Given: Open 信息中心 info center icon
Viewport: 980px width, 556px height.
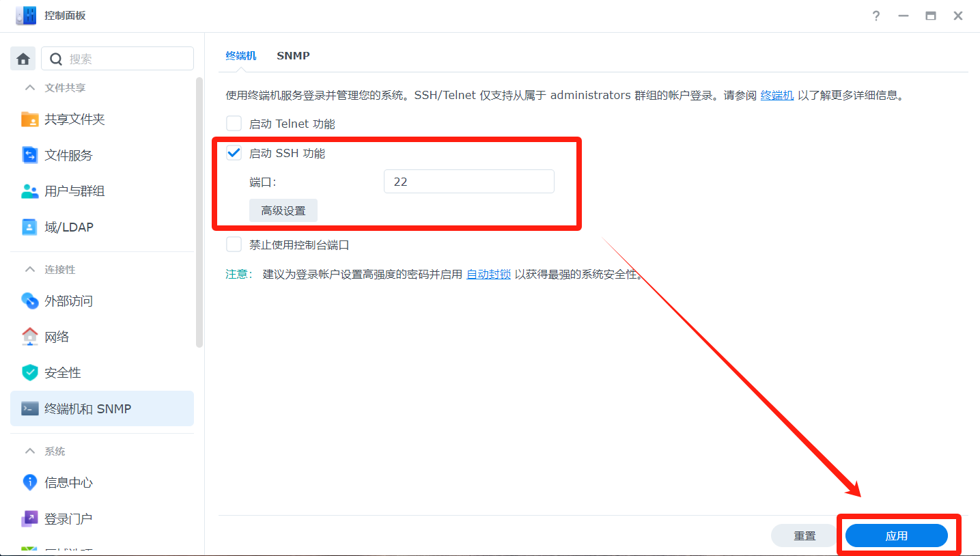Looking at the screenshot, I should [29, 483].
